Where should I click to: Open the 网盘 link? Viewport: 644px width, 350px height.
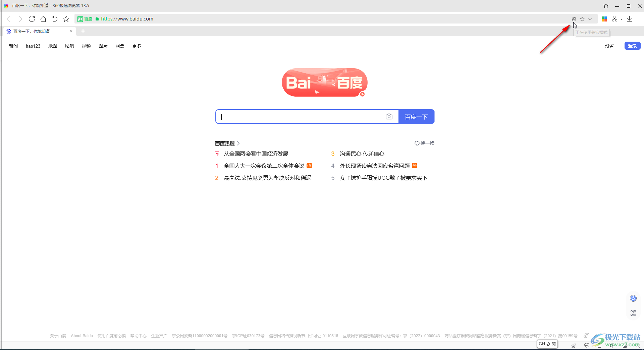pyautogui.click(x=120, y=46)
